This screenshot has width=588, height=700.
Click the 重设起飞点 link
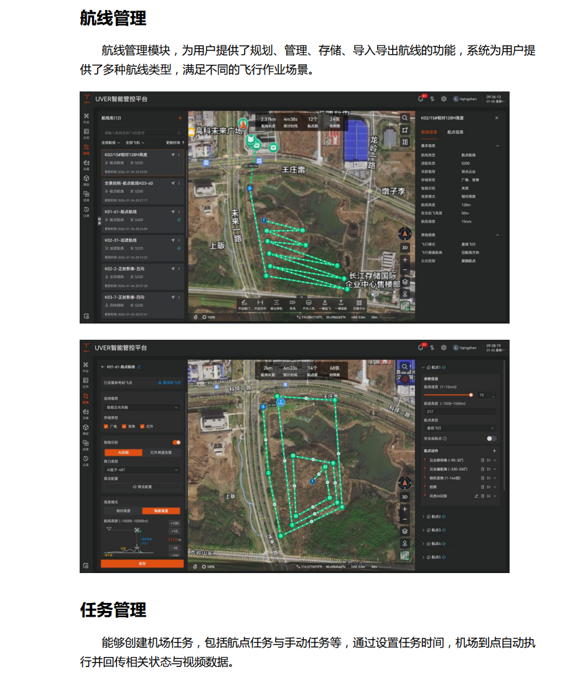point(169,383)
